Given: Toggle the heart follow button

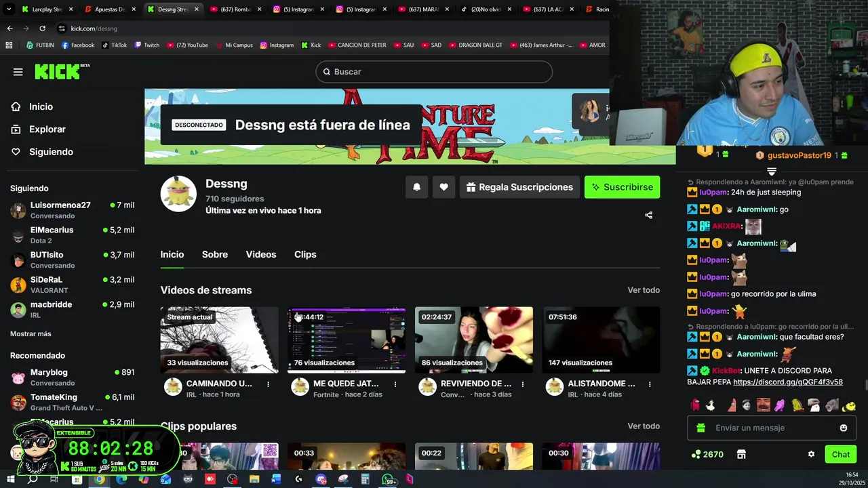Looking at the screenshot, I should pos(443,187).
